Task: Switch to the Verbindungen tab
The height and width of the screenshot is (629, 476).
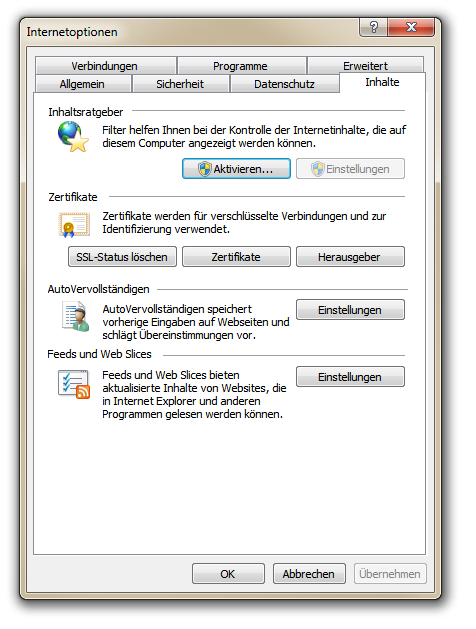Action: (x=106, y=65)
